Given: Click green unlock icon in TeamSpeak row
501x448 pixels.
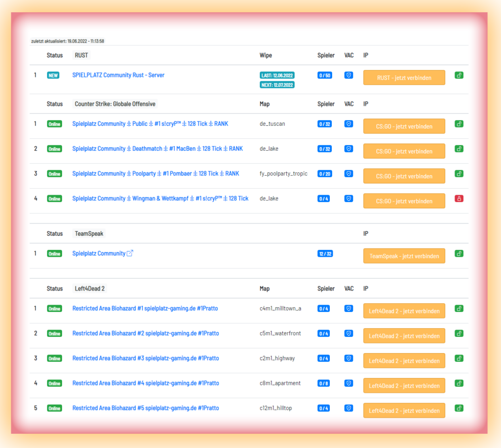Looking at the screenshot, I should [x=459, y=253].
